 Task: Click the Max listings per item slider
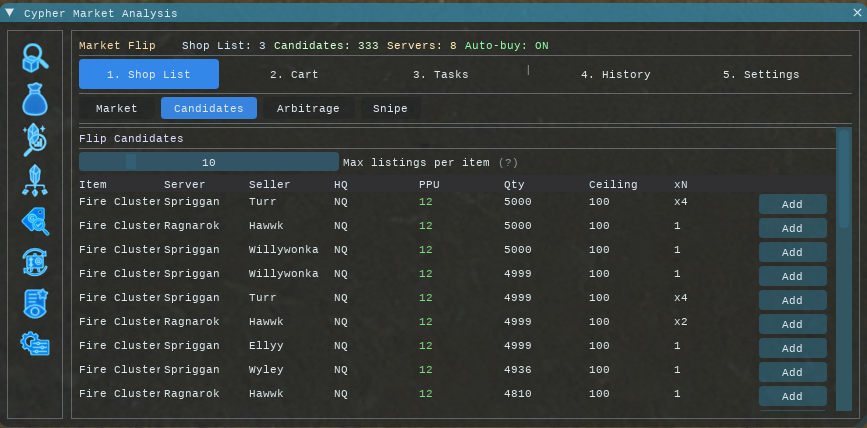tap(209, 162)
